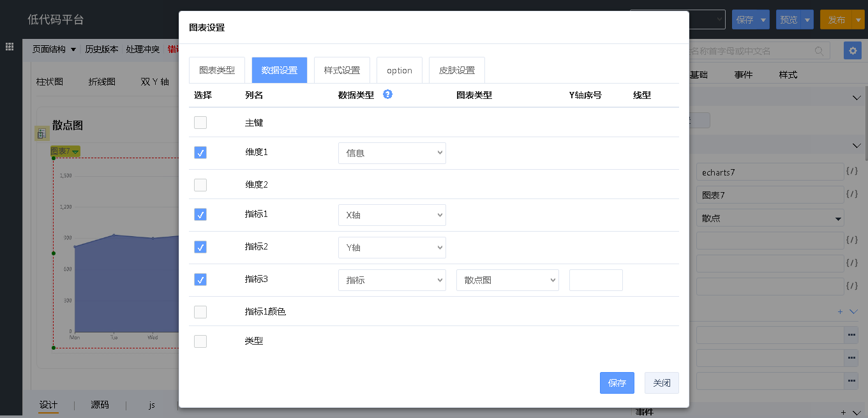868x418 pixels.
Task: Open the 事件 tab in properties panel
Action: point(744,75)
